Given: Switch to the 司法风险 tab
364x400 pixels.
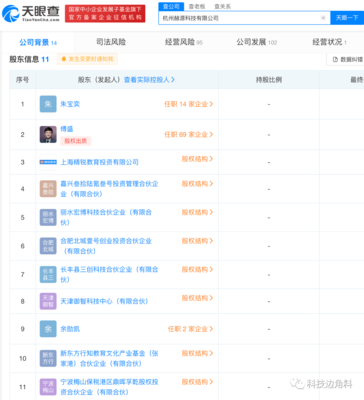Looking at the screenshot, I should [x=111, y=42].
